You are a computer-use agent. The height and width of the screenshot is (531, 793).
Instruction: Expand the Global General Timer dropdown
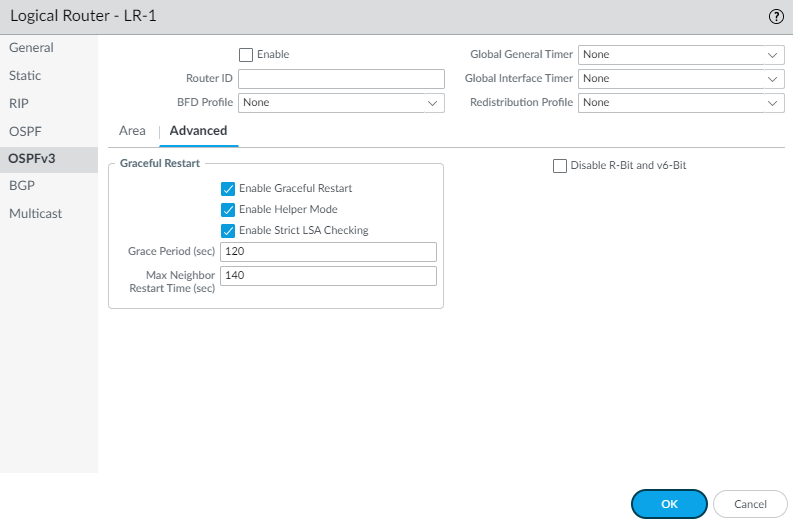pyautogui.click(x=680, y=55)
